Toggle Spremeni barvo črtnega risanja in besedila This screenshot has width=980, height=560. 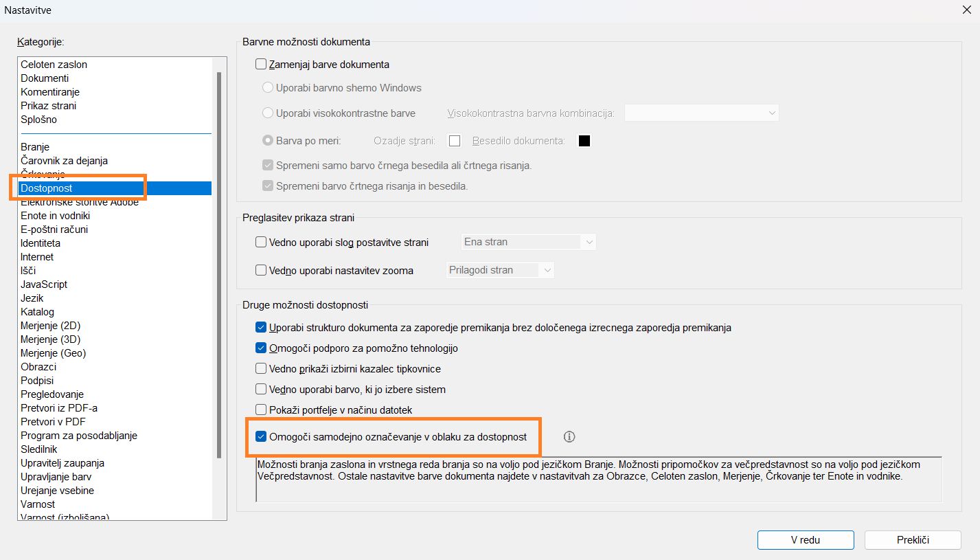[x=268, y=186]
